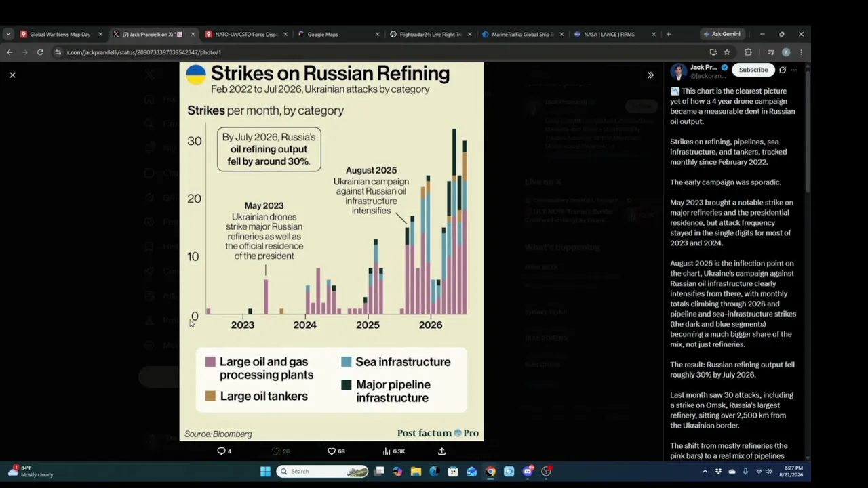Image resolution: width=868 pixels, height=488 pixels.
Task: Click the share upload icon below the image
Action: click(442, 451)
